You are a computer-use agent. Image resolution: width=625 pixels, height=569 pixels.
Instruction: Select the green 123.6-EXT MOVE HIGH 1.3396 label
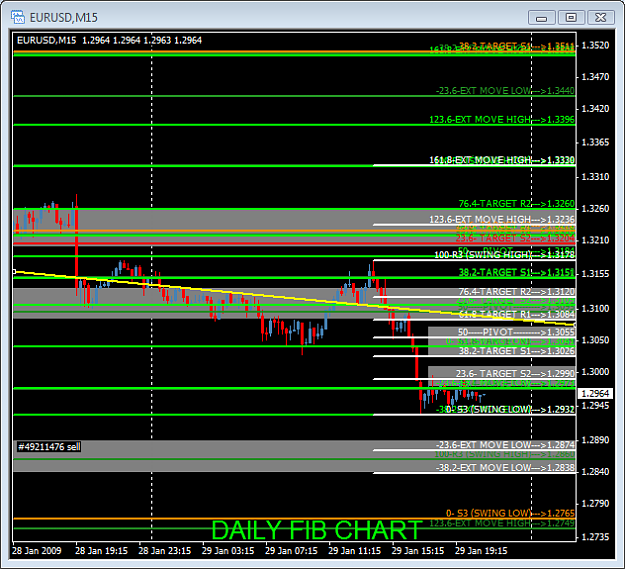point(502,120)
